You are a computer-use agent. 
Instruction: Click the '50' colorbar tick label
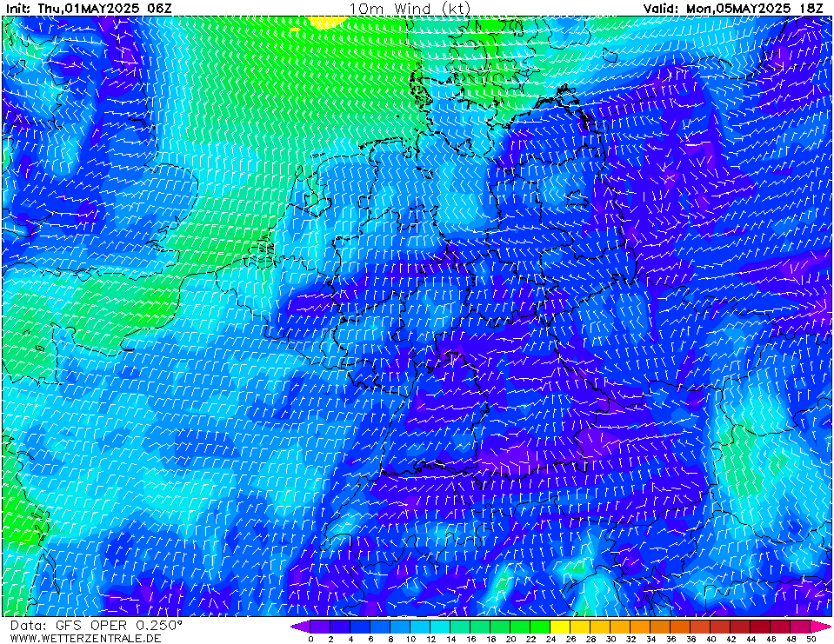pos(811,639)
